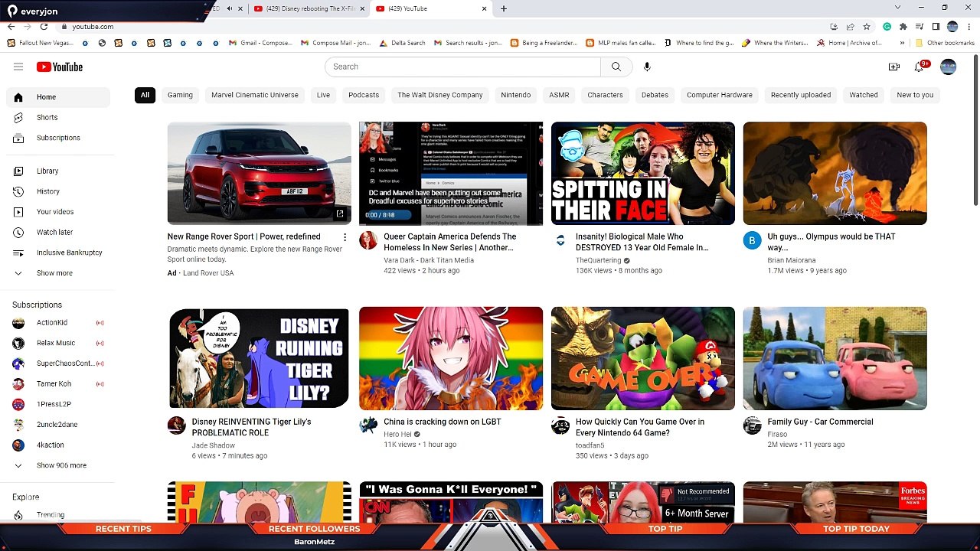Open Library in the sidebar
This screenshot has height=551, width=980.
58,171
